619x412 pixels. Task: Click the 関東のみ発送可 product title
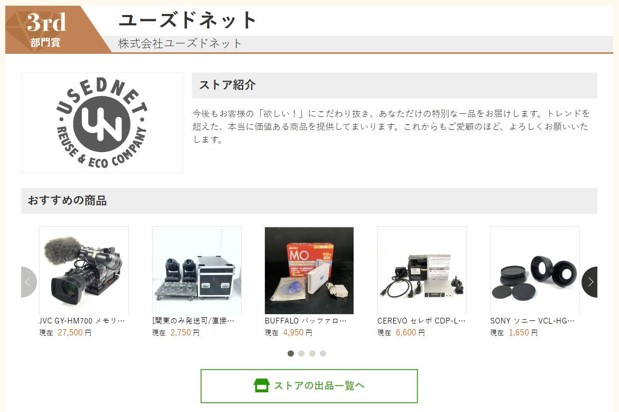(193, 321)
